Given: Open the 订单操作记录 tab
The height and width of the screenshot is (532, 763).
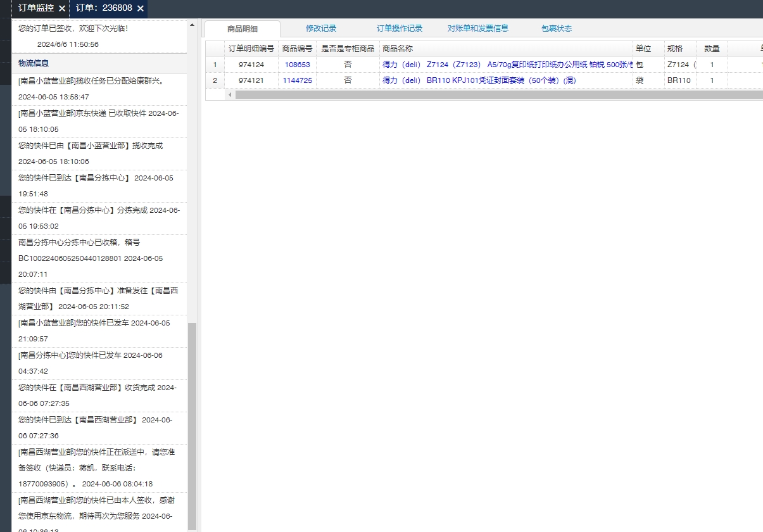Looking at the screenshot, I should click(x=400, y=28).
